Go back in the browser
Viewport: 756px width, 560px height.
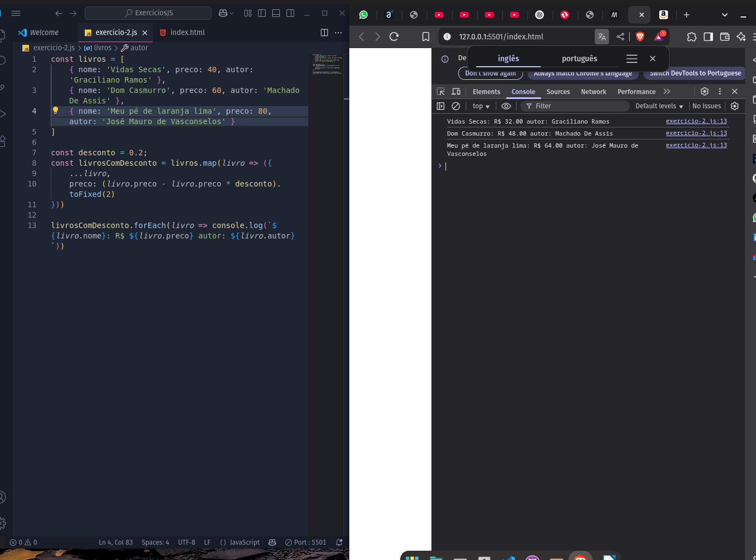[x=361, y=37]
